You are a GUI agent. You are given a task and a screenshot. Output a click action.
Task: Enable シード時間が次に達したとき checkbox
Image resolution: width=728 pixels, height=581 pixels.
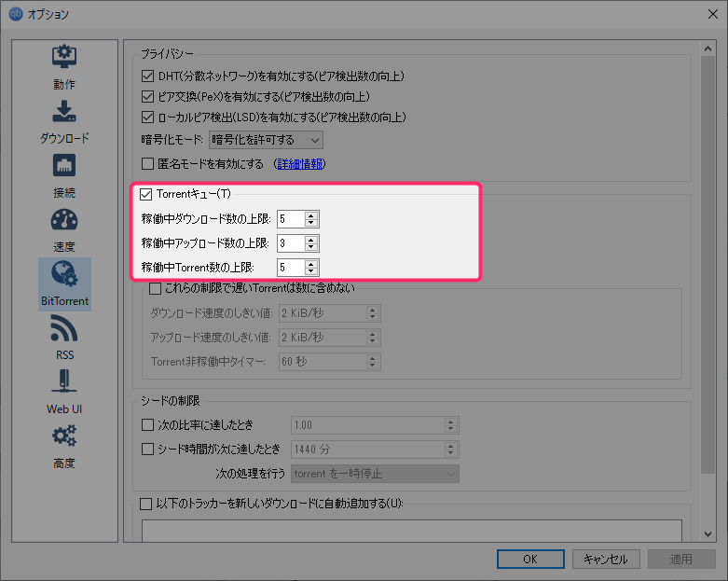(147, 449)
